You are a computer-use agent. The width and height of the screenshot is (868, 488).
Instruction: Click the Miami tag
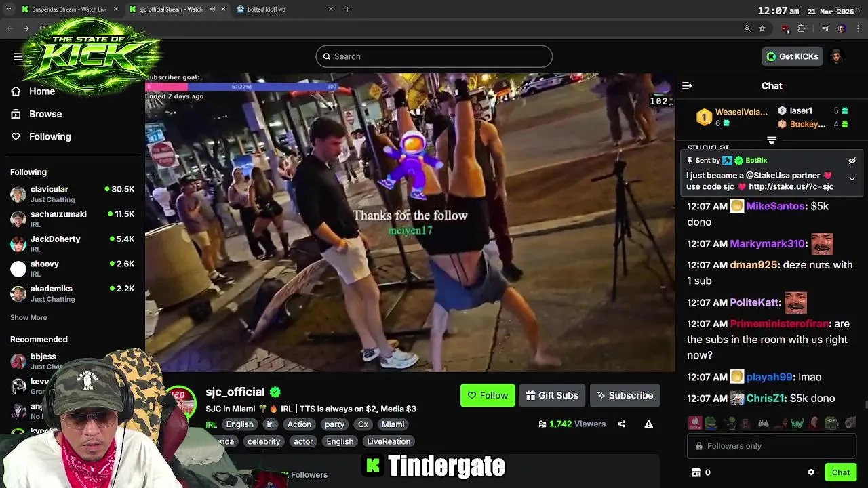click(x=393, y=424)
